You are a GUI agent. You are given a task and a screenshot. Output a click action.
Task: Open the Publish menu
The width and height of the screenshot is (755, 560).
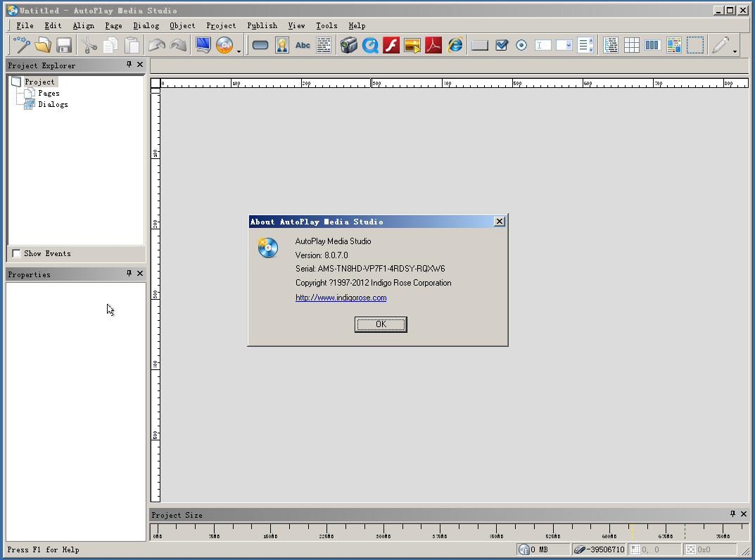pos(262,25)
